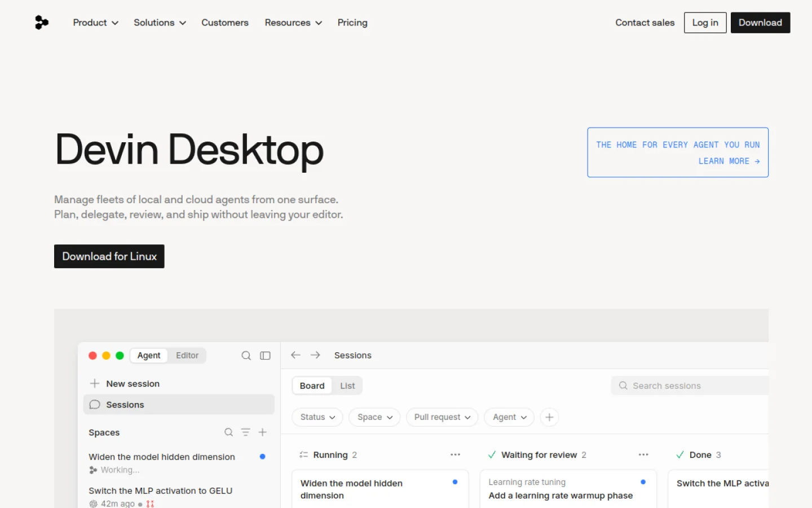Add a filter with the circled plus button

(x=549, y=417)
